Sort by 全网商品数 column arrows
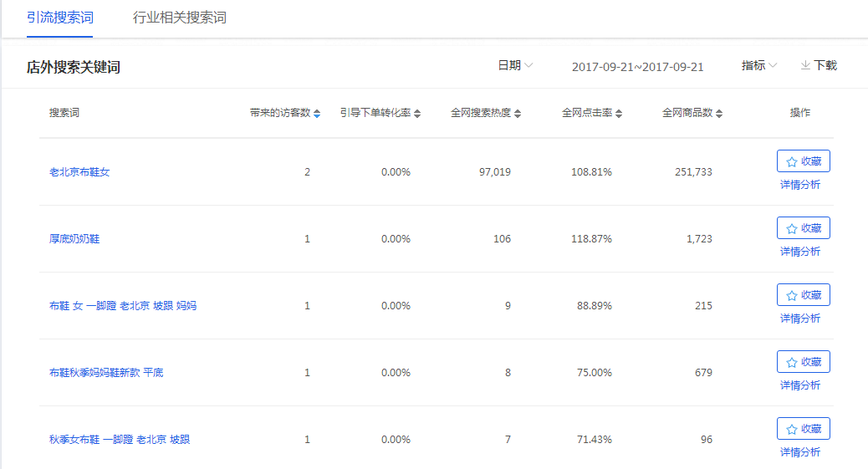 [x=719, y=114]
